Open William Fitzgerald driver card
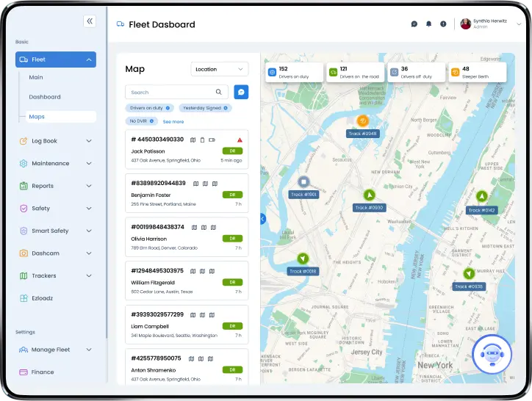The width and height of the screenshot is (532, 401). click(187, 281)
